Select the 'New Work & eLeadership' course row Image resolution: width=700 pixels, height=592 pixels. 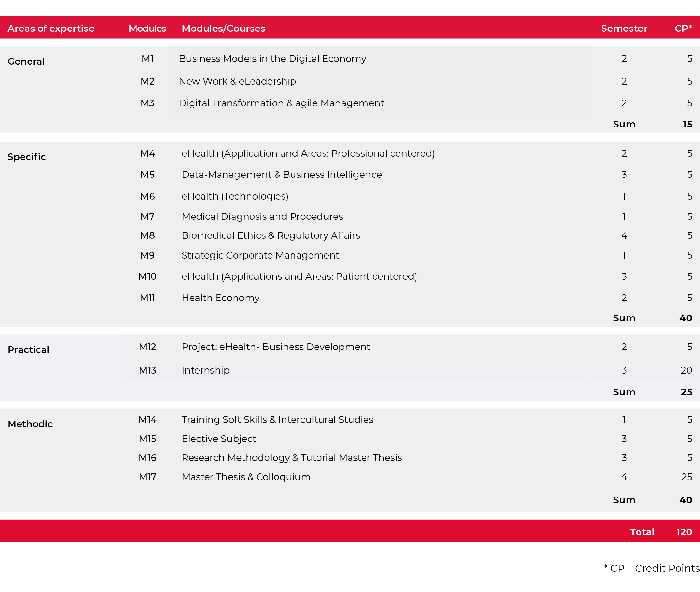(237, 82)
